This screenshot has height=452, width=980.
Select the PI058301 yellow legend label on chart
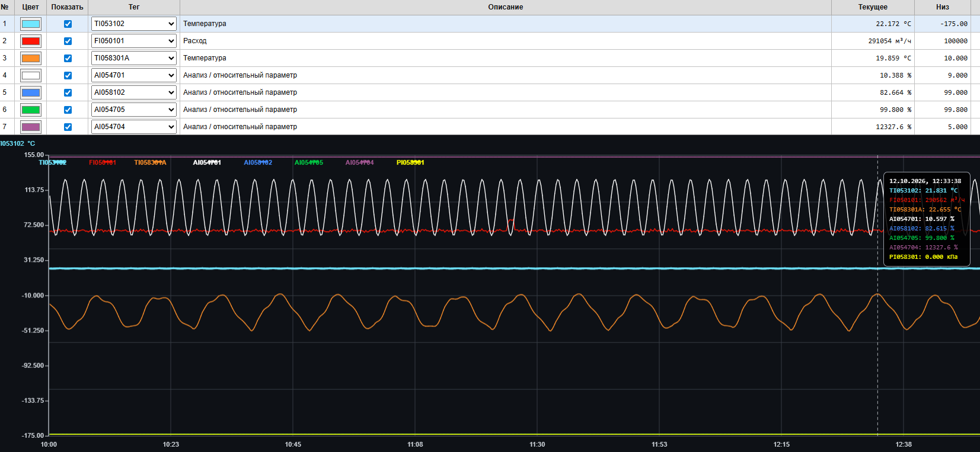(x=410, y=162)
